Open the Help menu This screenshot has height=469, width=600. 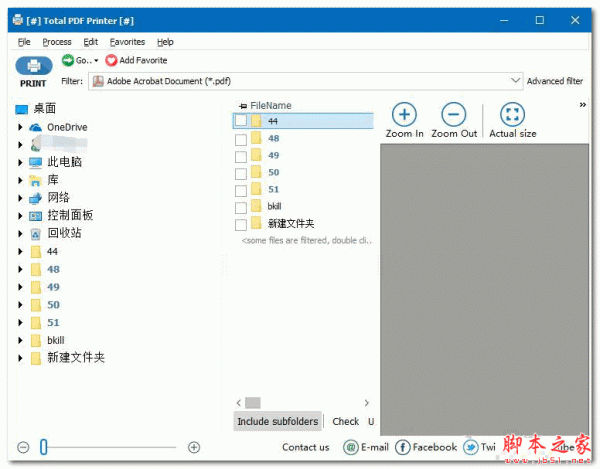pos(165,42)
